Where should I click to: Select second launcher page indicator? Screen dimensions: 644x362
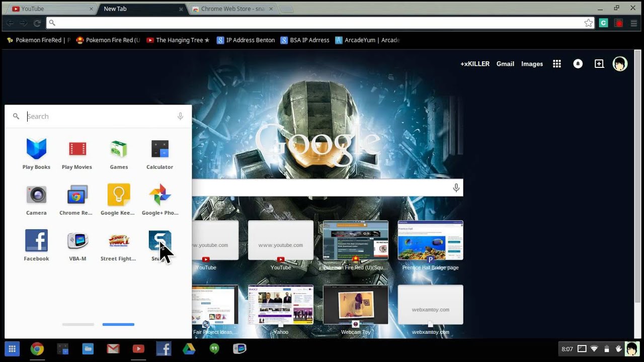(118, 324)
